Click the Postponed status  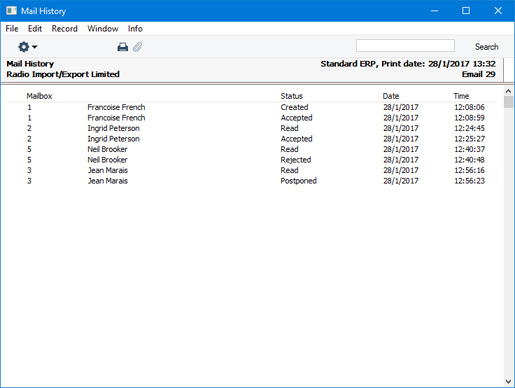(x=298, y=181)
